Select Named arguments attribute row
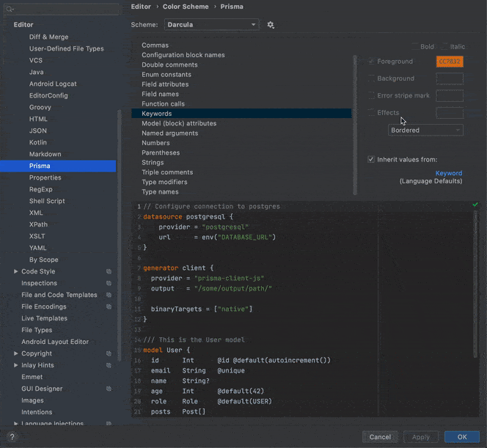Image resolution: width=487 pixels, height=448 pixels. point(241,133)
